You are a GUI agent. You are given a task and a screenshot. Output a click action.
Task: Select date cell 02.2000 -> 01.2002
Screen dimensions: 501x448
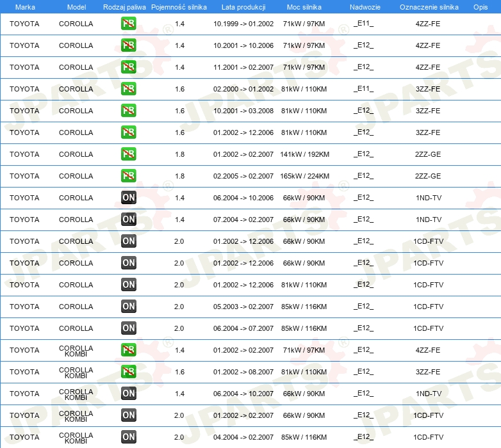243,89
